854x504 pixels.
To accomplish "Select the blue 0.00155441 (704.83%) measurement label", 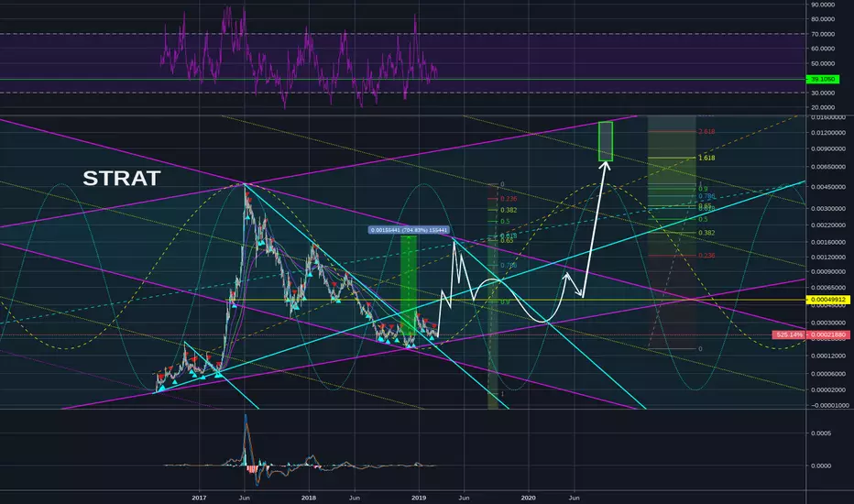I will pos(409,230).
